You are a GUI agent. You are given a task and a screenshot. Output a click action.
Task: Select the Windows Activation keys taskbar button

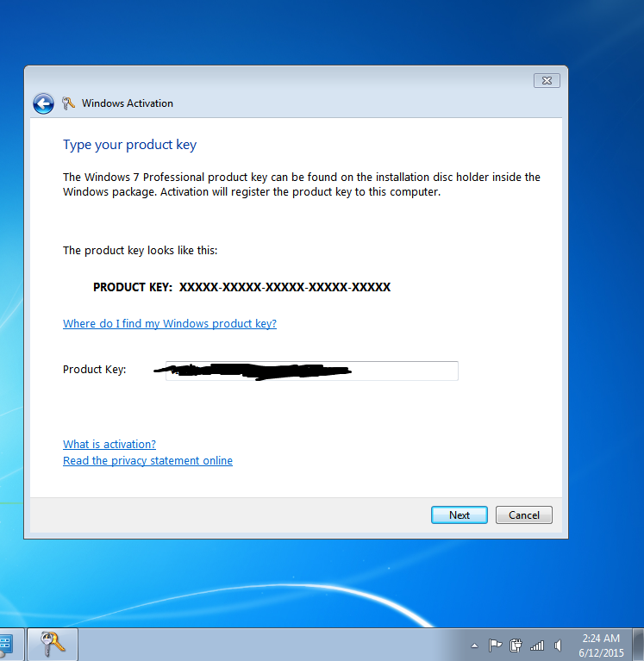pos(53,644)
